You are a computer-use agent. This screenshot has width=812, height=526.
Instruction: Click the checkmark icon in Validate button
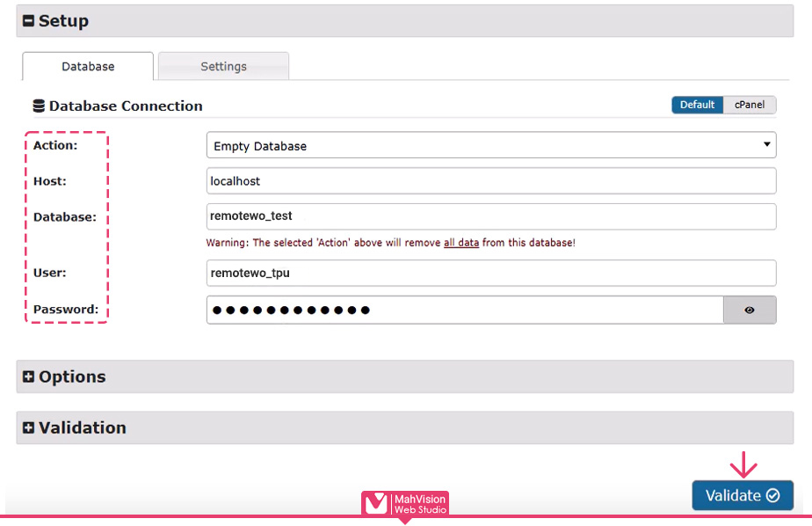pos(772,495)
